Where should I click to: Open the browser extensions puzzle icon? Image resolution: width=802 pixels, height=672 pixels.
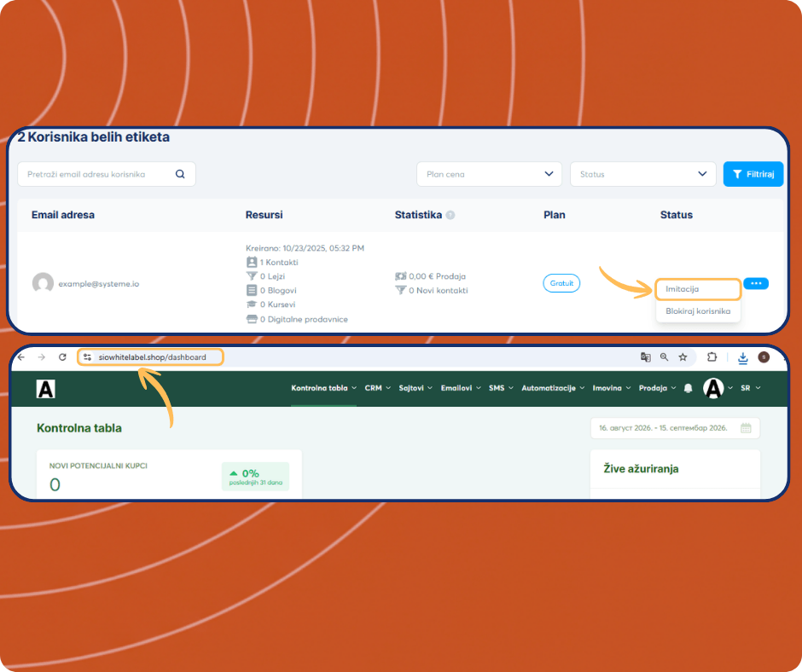click(712, 357)
